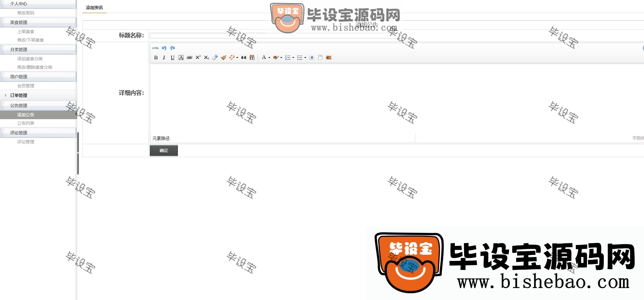Toggle italic formatting

[x=164, y=57]
